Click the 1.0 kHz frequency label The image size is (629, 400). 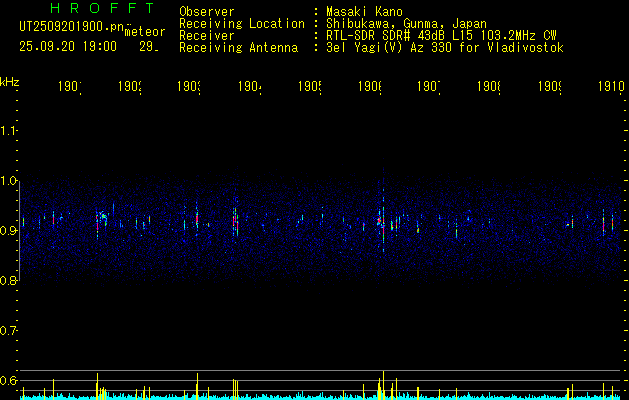click(8, 181)
